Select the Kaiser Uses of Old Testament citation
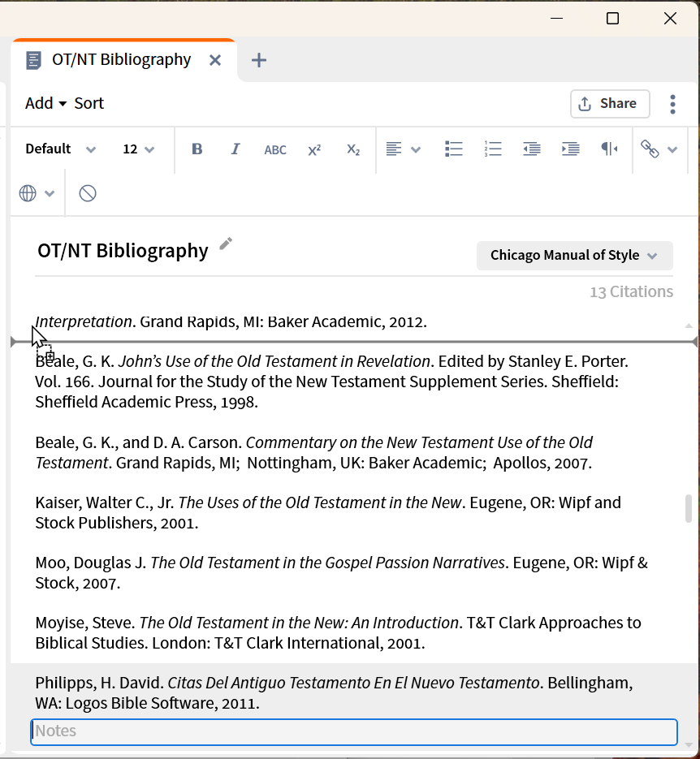700x759 pixels. (x=328, y=512)
